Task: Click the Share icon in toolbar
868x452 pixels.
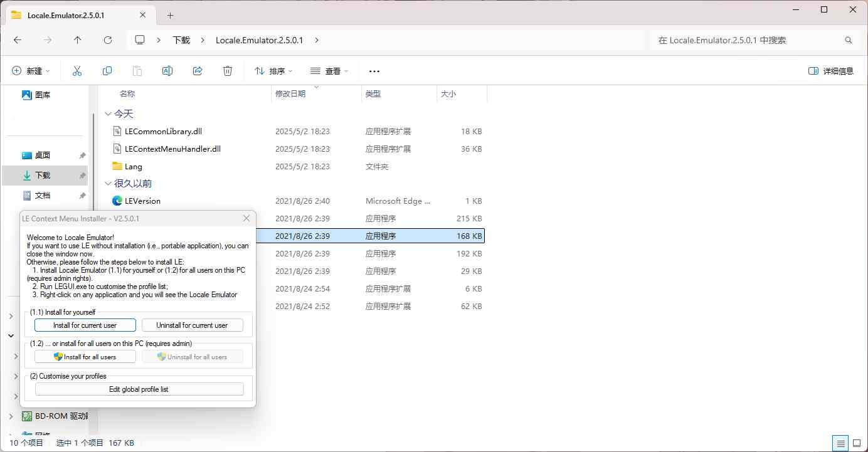Action: tap(198, 71)
